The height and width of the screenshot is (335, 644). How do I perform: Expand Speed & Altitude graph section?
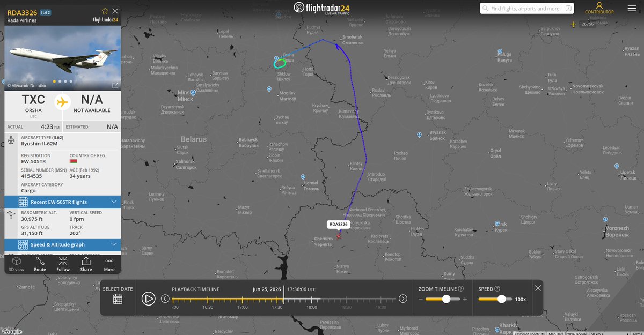pos(63,244)
